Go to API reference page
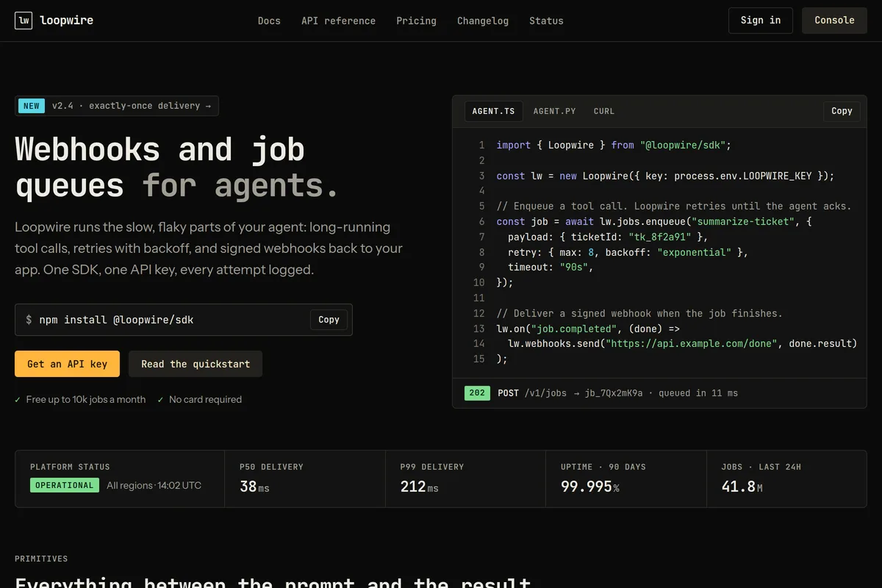882x588 pixels. (x=338, y=21)
